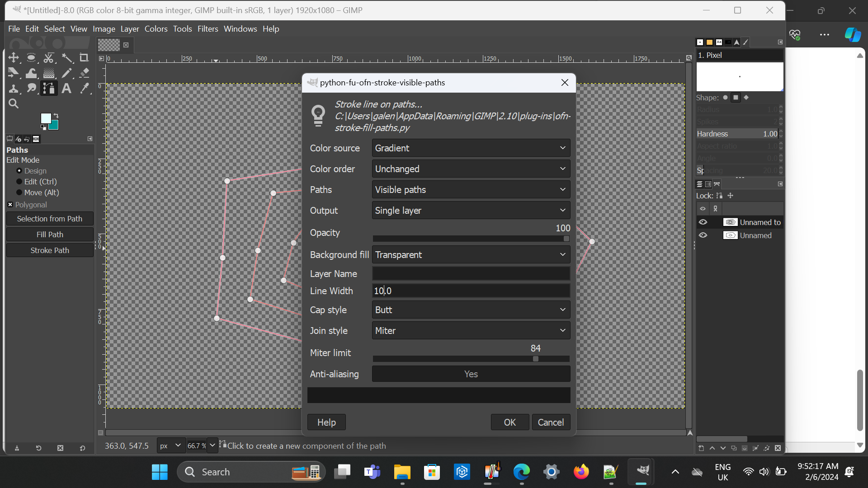Select the Crop tool

[84, 58]
